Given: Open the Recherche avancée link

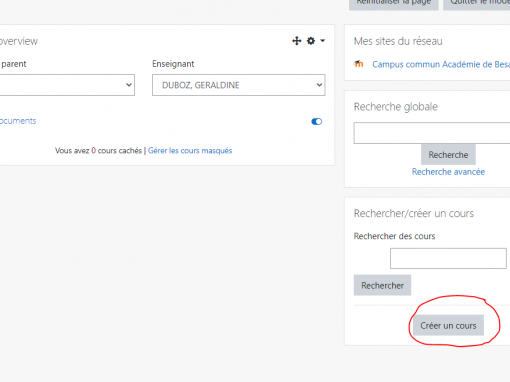Looking at the screenshot, I should pyautogui.click(x=448, y=172).
